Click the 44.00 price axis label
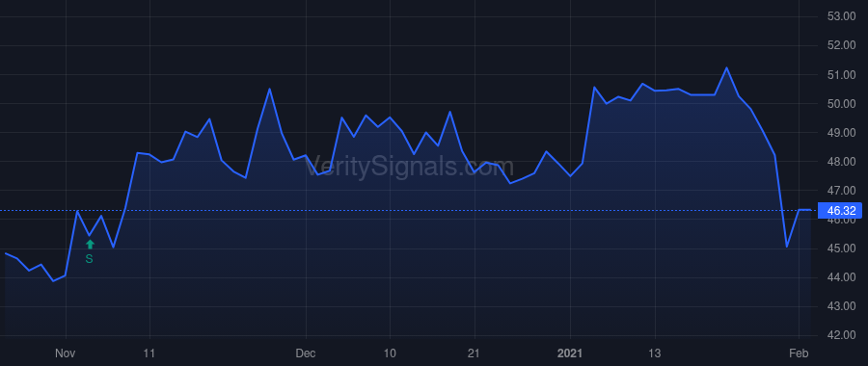Viewport: 868px width, 366px height. [841, 277]
